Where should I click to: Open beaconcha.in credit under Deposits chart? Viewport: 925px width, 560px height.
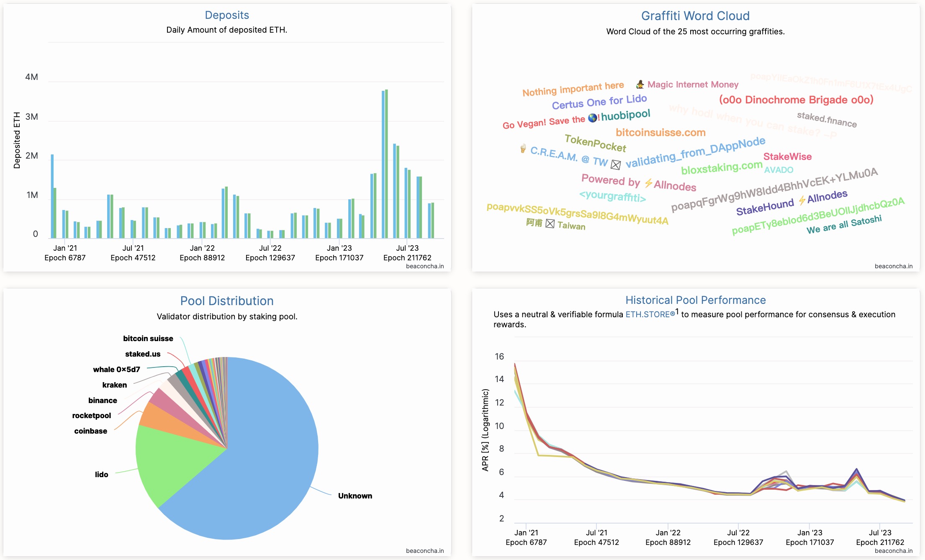tap(425, 266)
